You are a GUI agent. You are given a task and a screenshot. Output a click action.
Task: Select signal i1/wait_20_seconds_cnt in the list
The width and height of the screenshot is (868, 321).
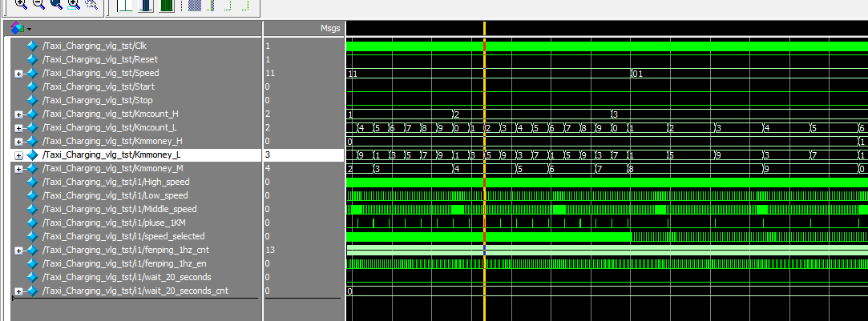click(x=135, y=291)
